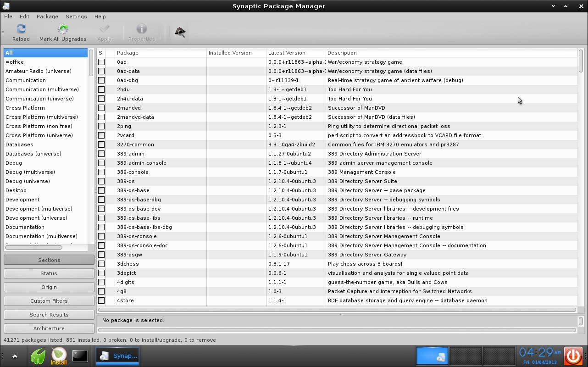588x367 pixels.
Task: Select the Databases (universe) section
Action: [46, 154]
